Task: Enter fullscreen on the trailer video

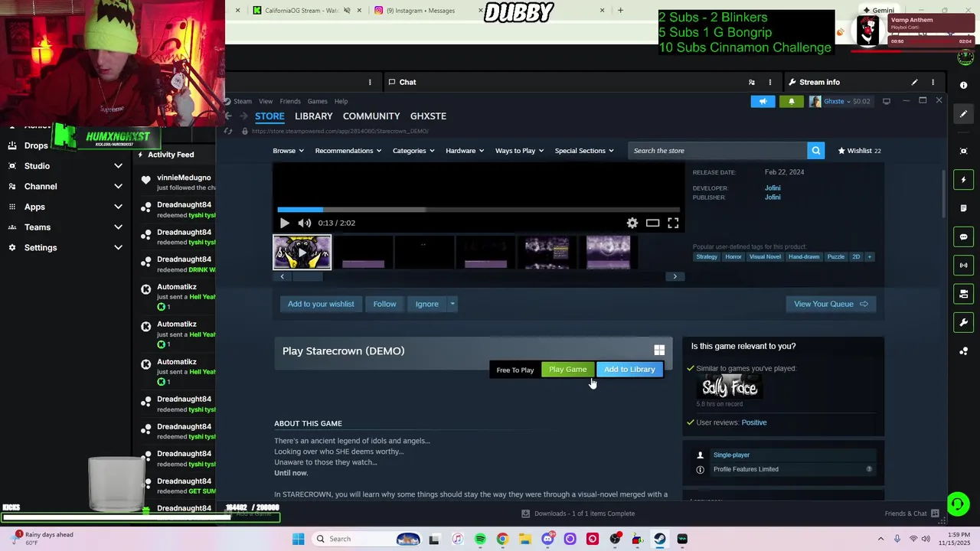Action: 673,223
